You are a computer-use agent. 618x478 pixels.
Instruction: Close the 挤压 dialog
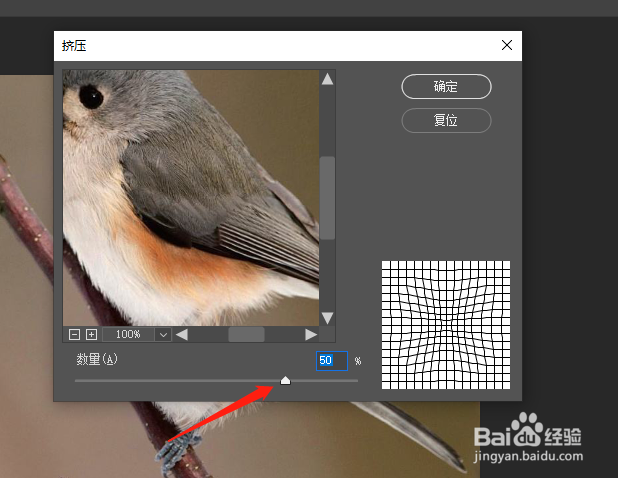[507, 45]
